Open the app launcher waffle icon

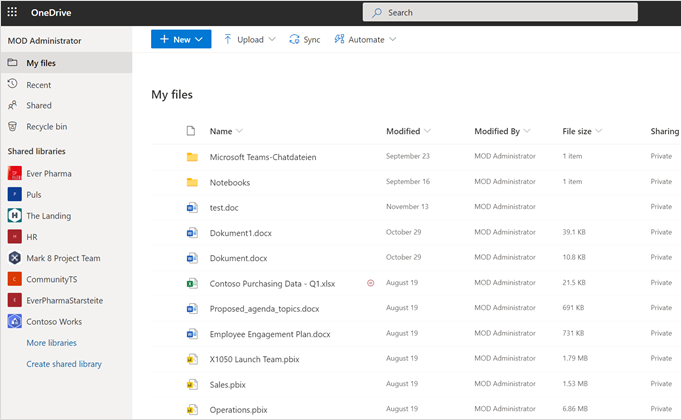[x=13, y=12]
